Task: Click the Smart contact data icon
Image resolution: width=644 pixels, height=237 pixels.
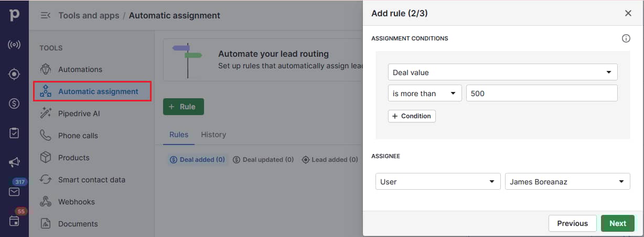Action: coord(46,180)
